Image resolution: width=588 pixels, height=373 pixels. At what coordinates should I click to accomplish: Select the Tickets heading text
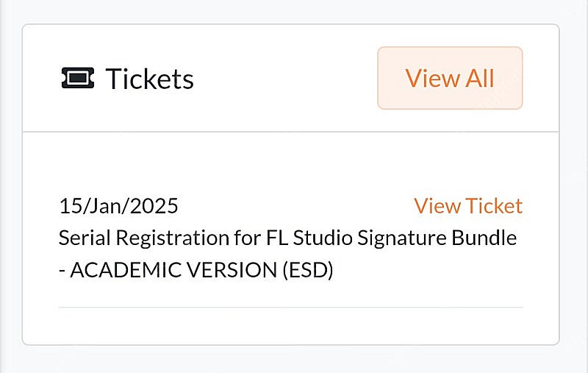point(150,79)
